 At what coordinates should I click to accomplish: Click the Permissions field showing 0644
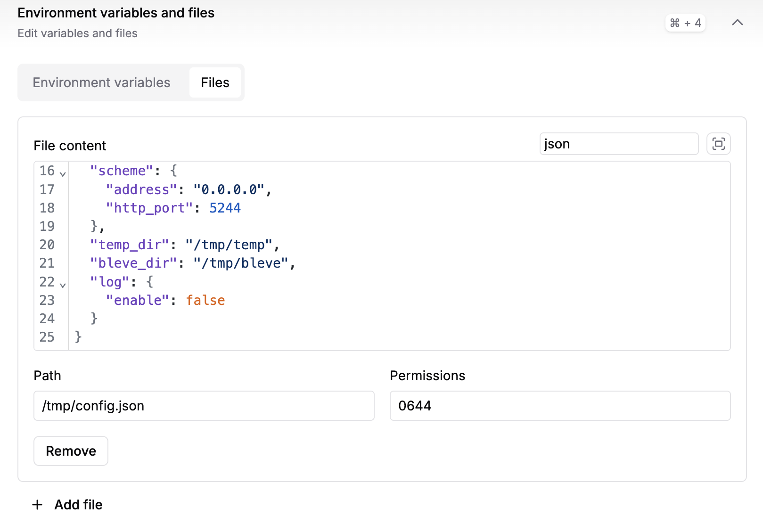point(560,406)
